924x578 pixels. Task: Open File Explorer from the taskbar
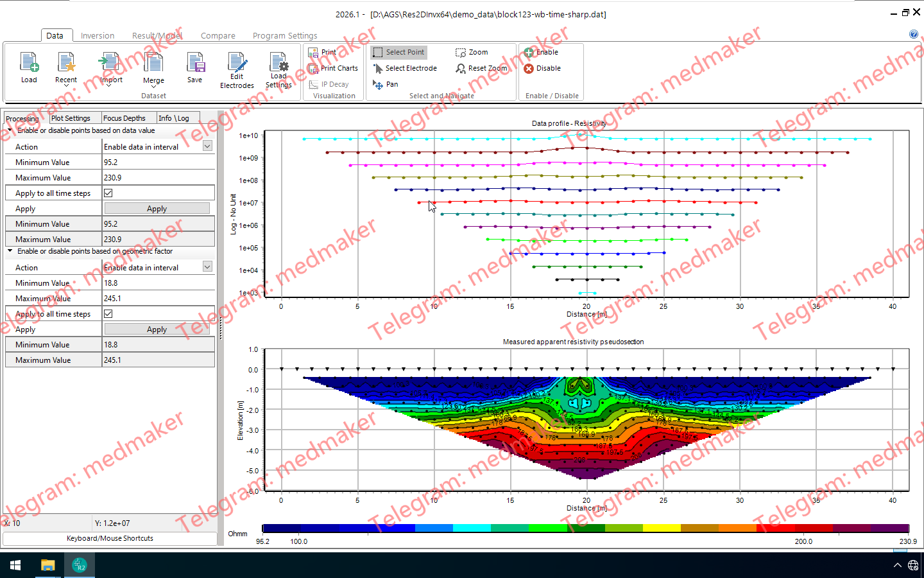pyautogui.click(x=47, y=565)
